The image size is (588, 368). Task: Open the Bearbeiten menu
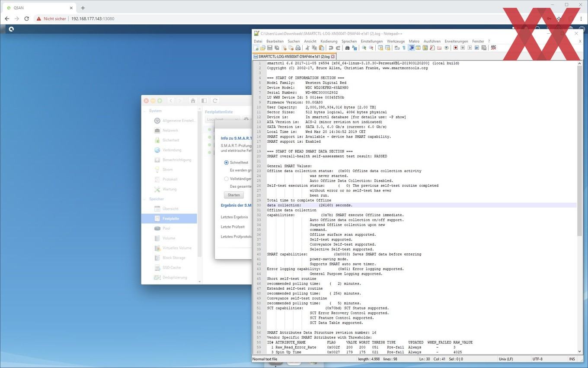(x=275, y=41)
